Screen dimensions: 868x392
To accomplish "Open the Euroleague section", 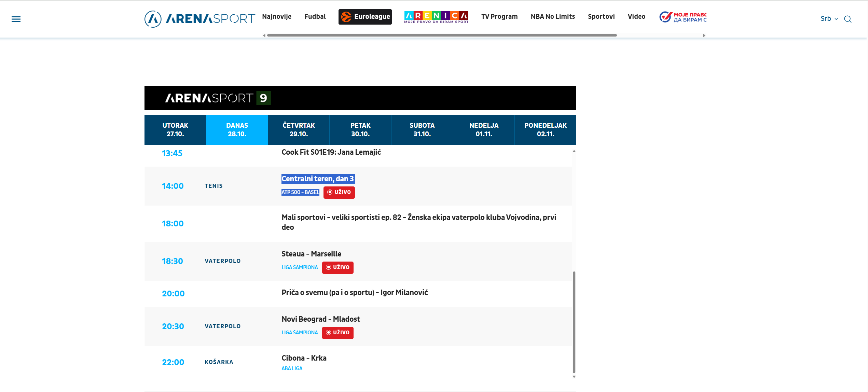I will pos(365,17).
